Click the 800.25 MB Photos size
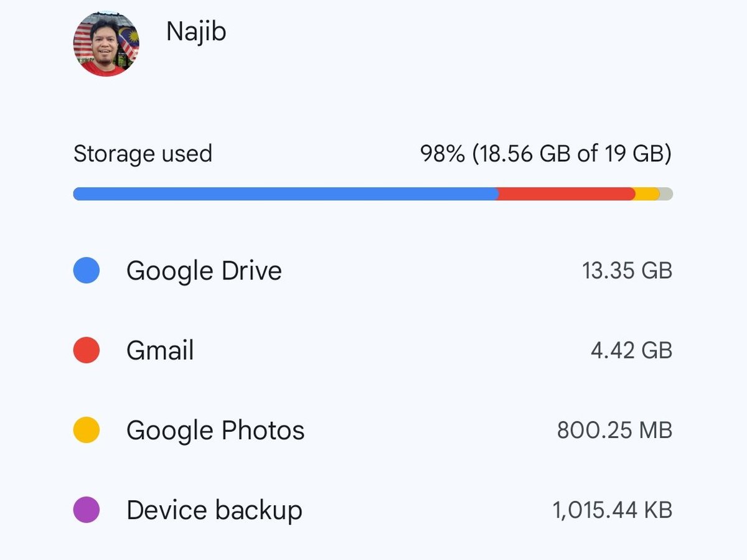Image resolution: width=747 pixels, height=560 pixels. pyautogui.click(x=615, y=430)
